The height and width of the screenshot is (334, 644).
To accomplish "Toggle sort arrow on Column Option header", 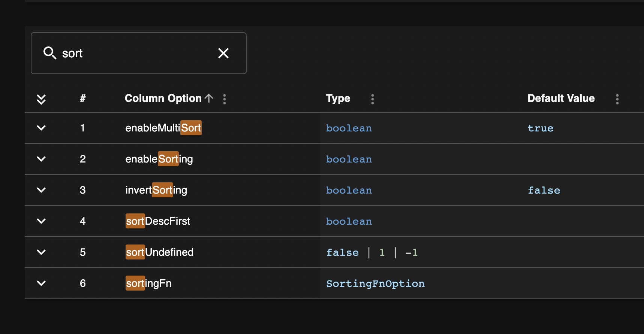I will click(x=209, y=98).
